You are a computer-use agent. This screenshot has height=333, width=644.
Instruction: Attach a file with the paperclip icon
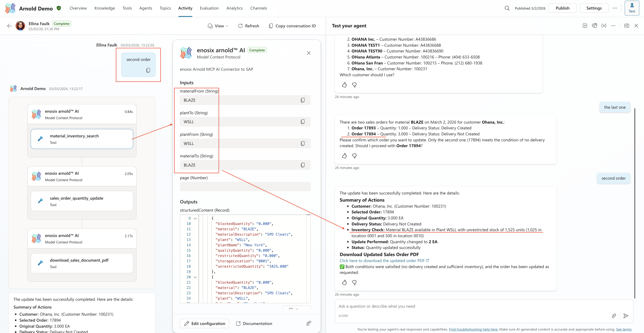coord(614,316)
